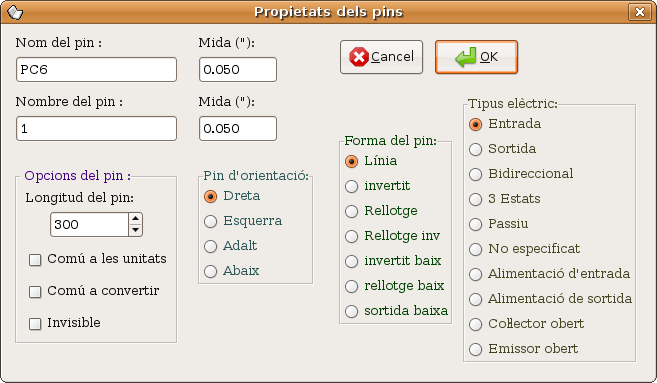This screenshot has width=657, height=383.
Task: Select Emissor obert electrical type
Action: point(476,349)
